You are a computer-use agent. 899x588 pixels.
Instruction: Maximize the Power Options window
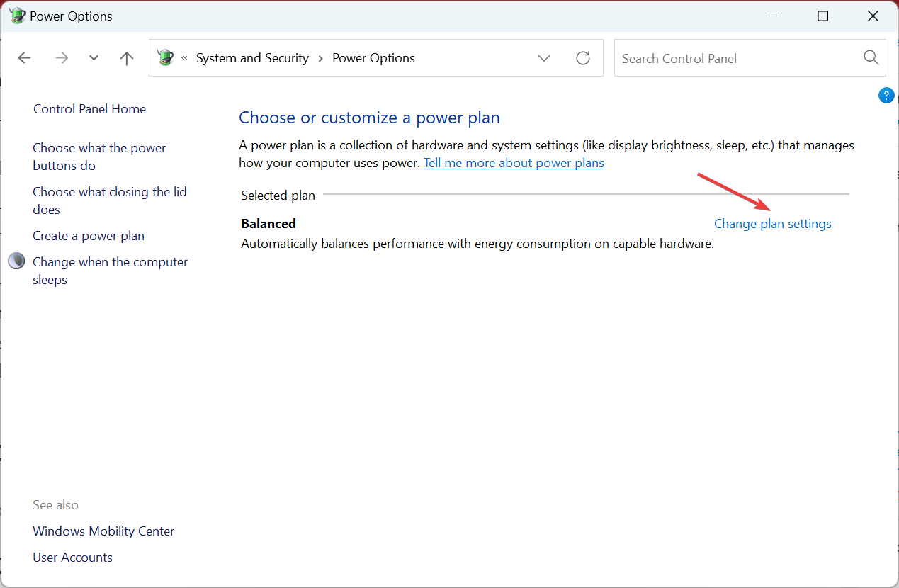pos(822,16)
